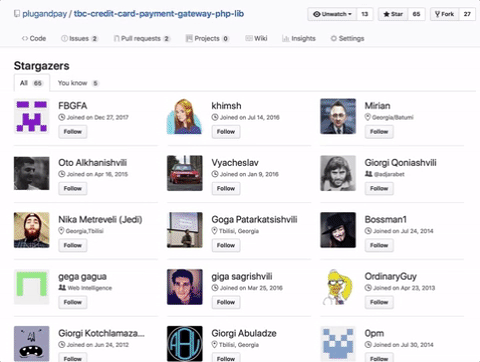This screenshot has width=480, height=362.
Task: Click the repository book icon beside plugandpay
Action: coord(17,14)
